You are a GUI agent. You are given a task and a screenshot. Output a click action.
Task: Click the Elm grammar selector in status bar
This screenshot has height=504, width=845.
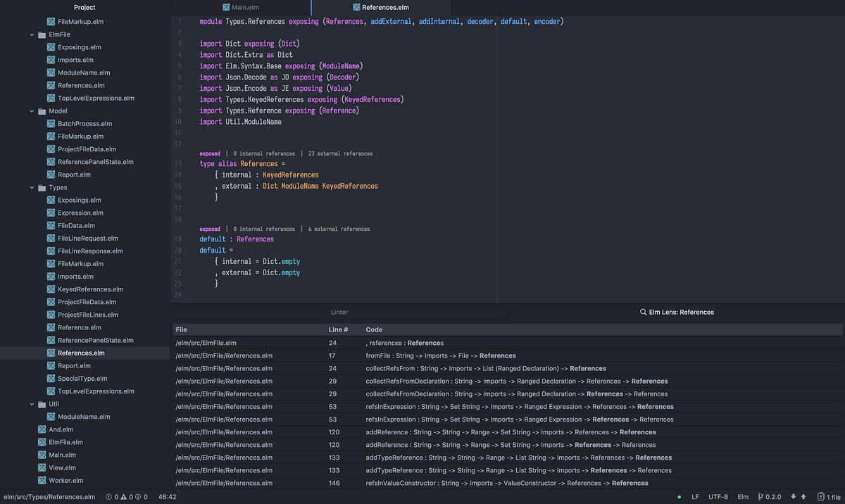click(x=743, y=496)
